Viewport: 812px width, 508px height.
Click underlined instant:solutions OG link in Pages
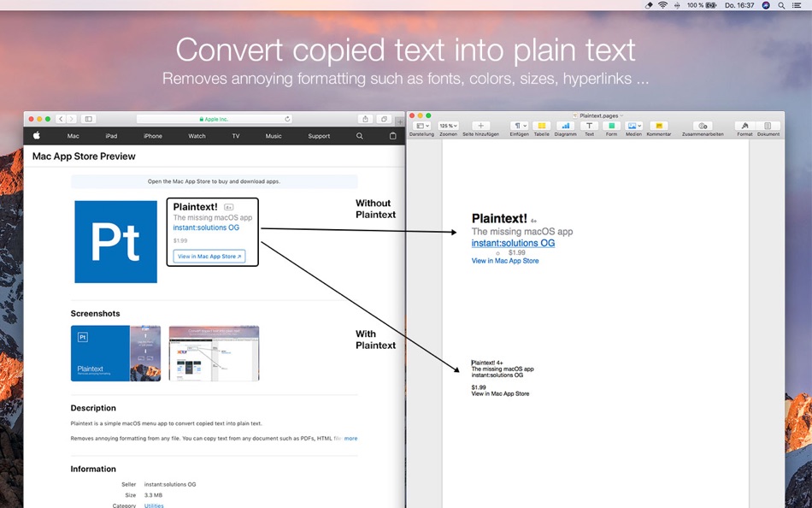513,243
